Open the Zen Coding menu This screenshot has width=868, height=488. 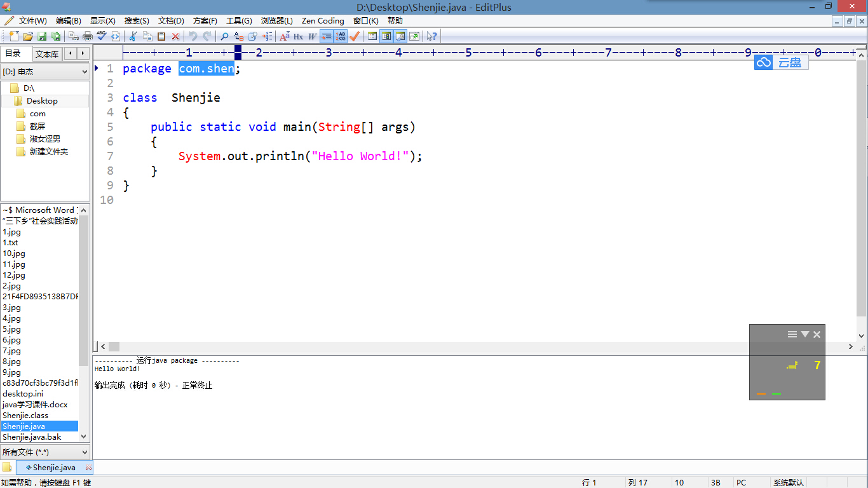[322, 20]
